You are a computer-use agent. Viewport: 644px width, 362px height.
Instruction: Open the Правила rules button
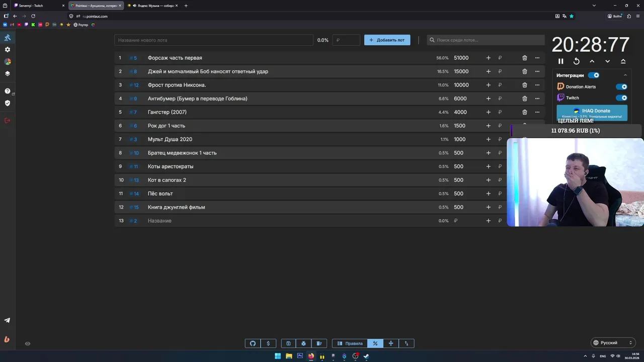(350, 343)
